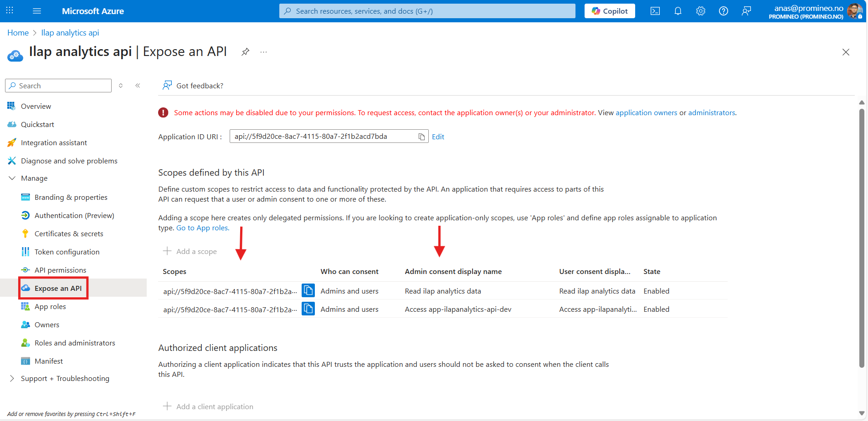Click the Home breadcrumb link
This screenshot has height=421, width=868.
(18, 33)
